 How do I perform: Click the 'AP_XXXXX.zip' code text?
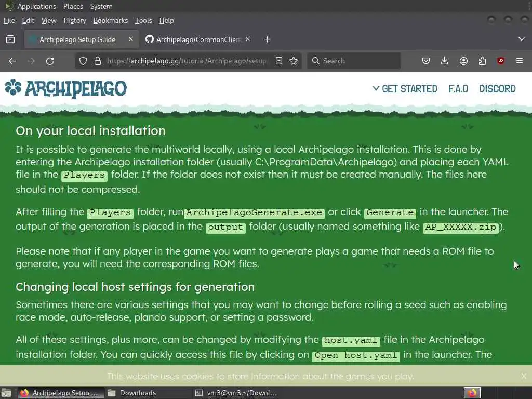(461, 227)
